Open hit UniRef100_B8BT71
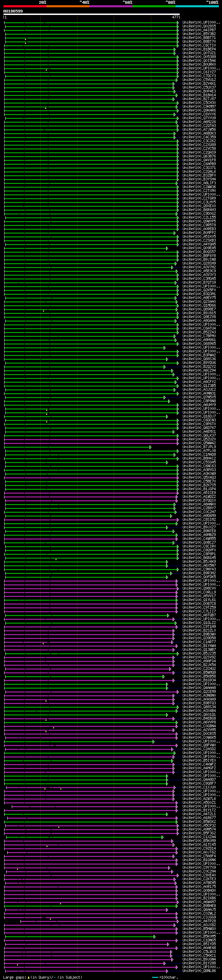222x980 pixels. tap(199, 38)
